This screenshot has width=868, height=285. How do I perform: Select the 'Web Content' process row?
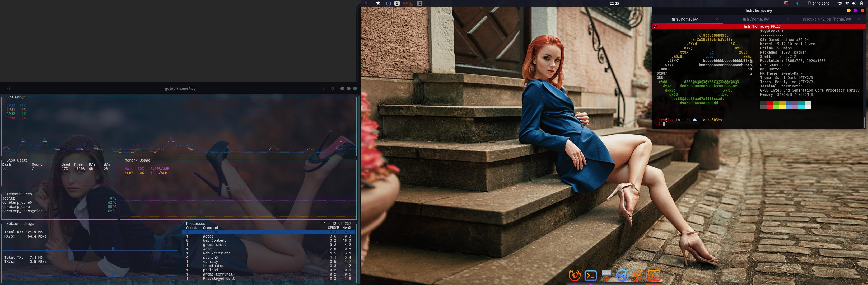pyautogui.click(x=269, y=241)
